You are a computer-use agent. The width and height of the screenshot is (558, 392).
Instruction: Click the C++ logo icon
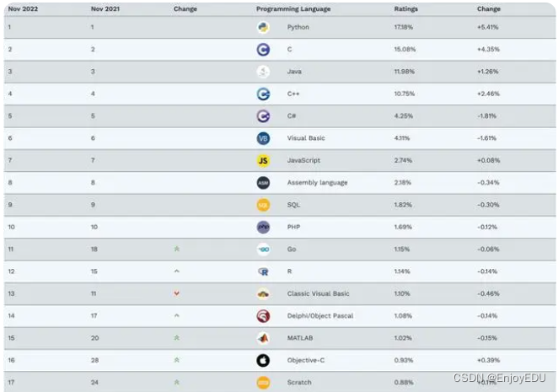point(263,94)
